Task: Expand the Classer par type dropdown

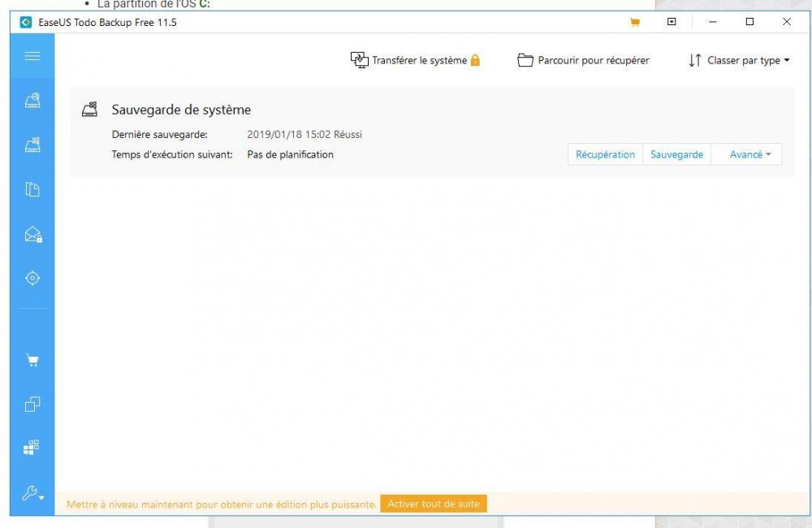Action: [x=739, y=60]
